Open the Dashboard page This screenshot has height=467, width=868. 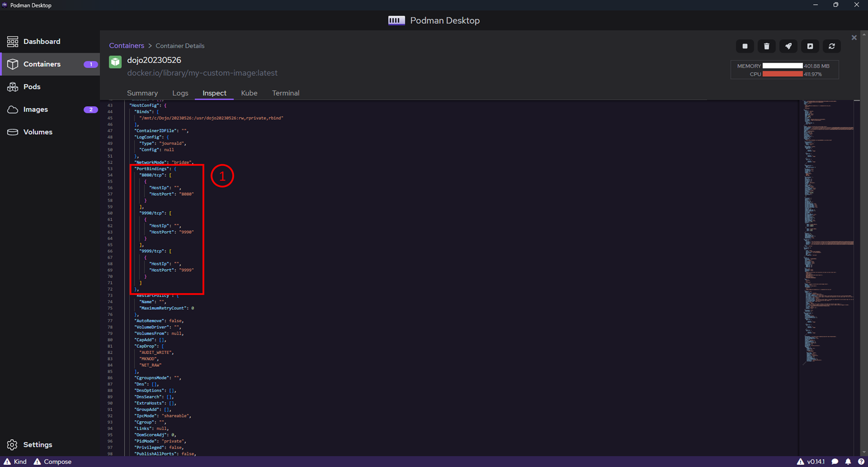pos(50,42)
